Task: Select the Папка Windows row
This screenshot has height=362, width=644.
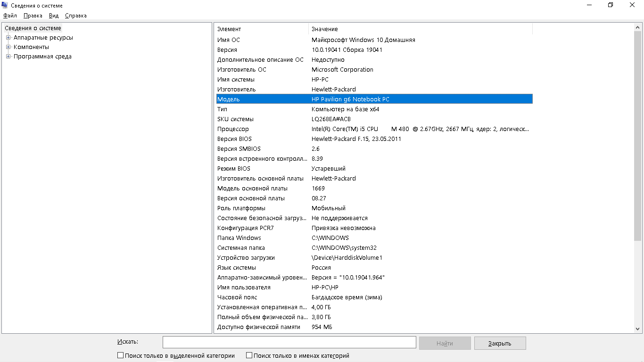Action: click(x=374, y=238)
